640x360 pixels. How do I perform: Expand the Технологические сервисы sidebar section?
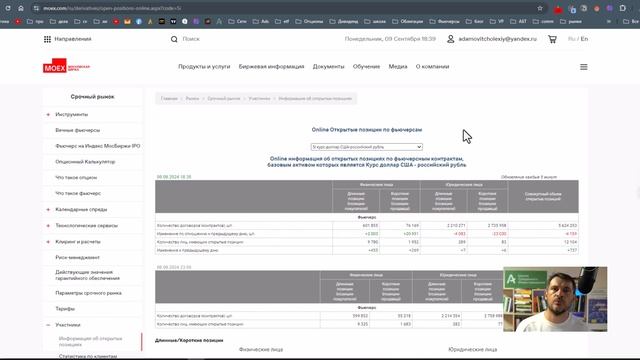(48, 226)
